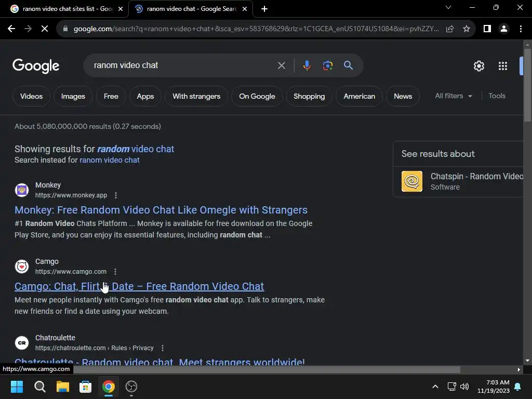Open the notifications bell in the tray
Screen dimensions: 532x399
tap(517, 387)
